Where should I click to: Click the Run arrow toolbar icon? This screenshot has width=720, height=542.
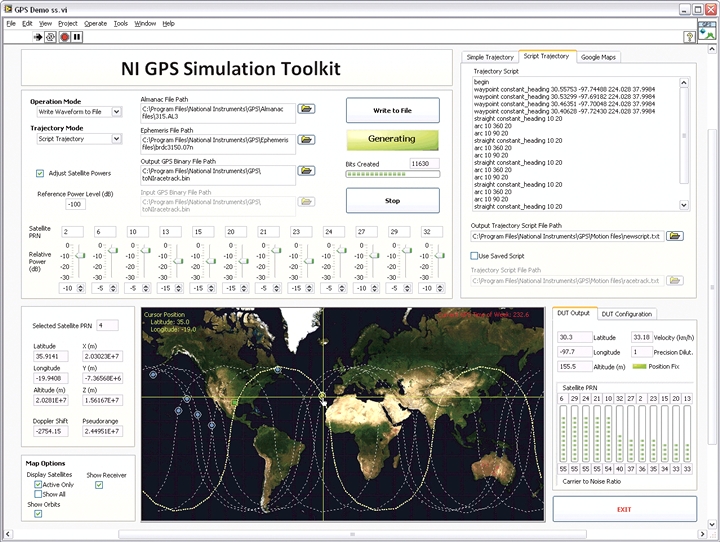pos(39,36)
